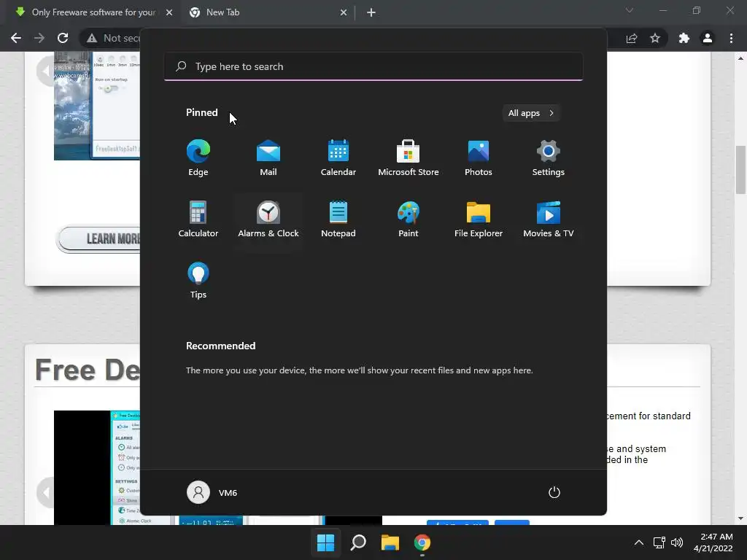Open Settings from Start menu
The height and width of the screenshot is (560, 747).
tap(549, 158)
